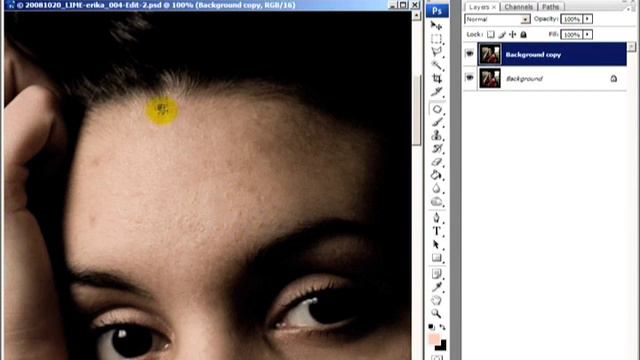Maximize the document window

(x=403, y=5)
